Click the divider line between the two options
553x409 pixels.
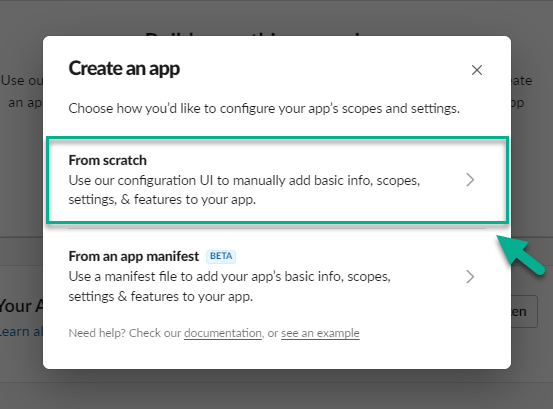click(277, 228)
